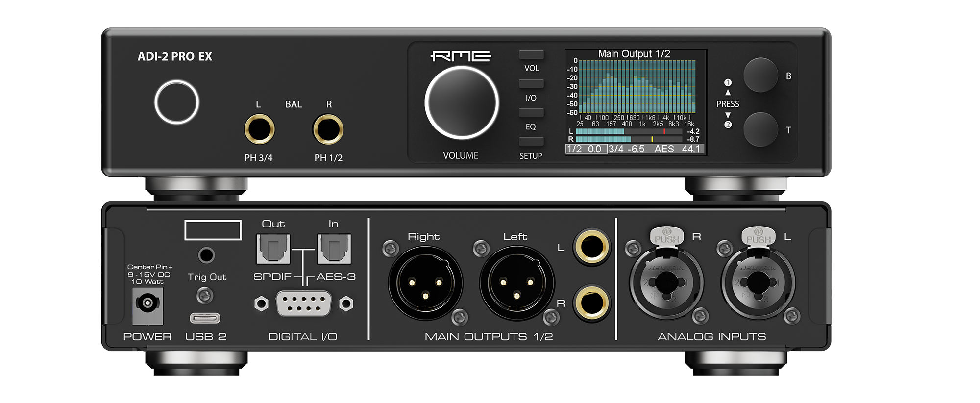Click the optical SPDIF In connector
The height and width of the screenshot is (403, 980).
(x=334, y=249)
